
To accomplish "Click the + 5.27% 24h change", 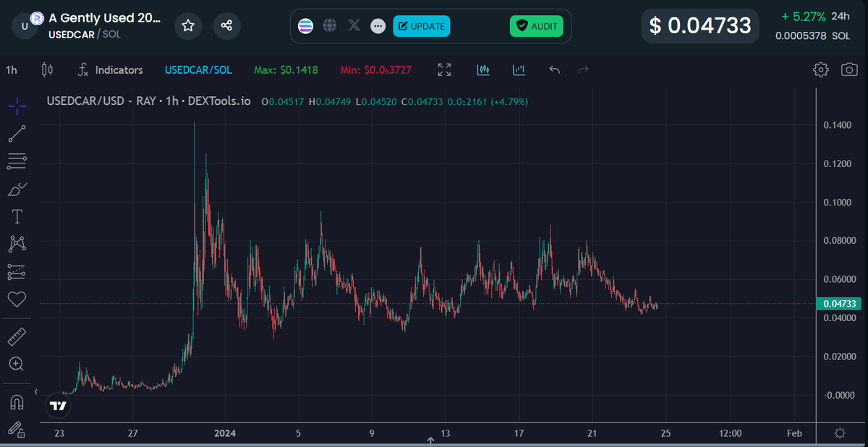I will [816, 16].
